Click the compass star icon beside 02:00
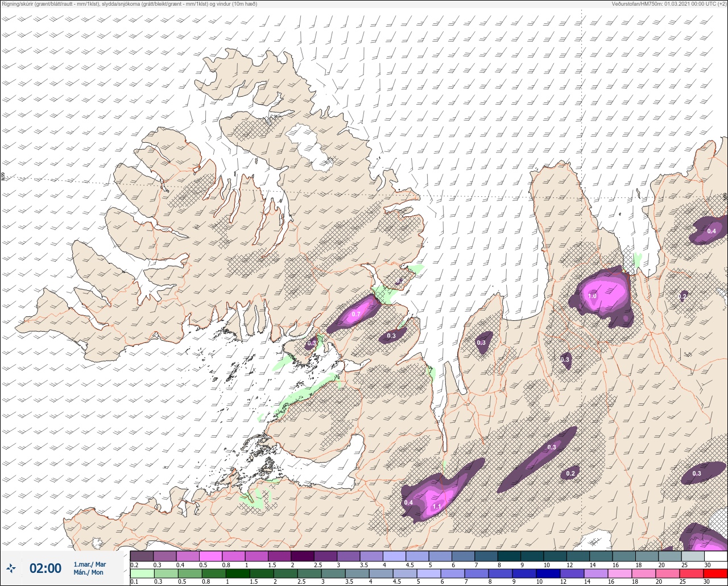Screen dimensions: 728x586 point(11,568)
